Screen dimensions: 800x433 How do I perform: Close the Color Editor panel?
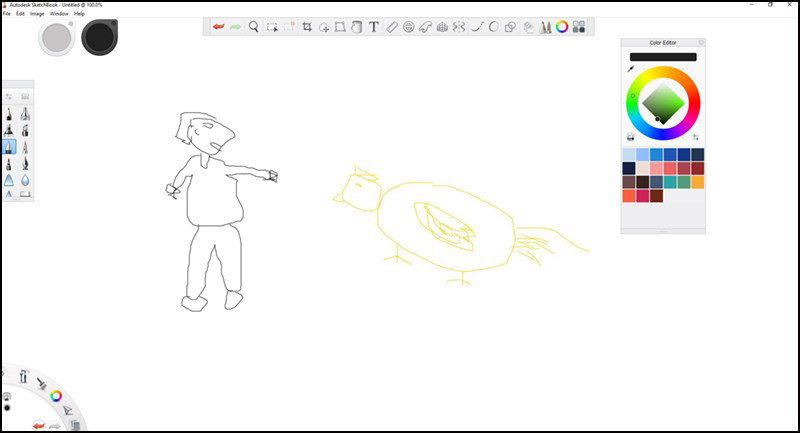[701, 43]
